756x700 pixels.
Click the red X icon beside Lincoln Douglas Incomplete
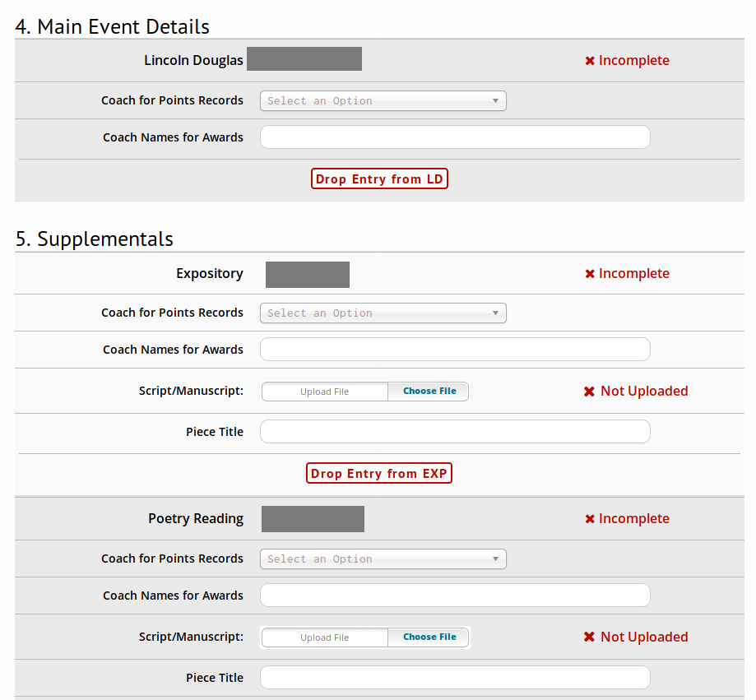(590, 61)
